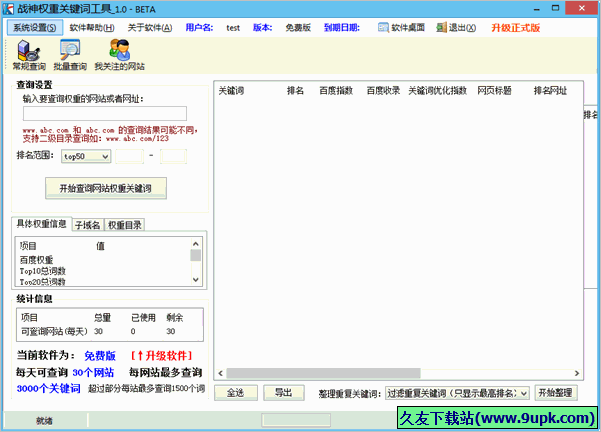Select the 百度权重 row
This screenshot has width=601, height=432.
[36, 260]
